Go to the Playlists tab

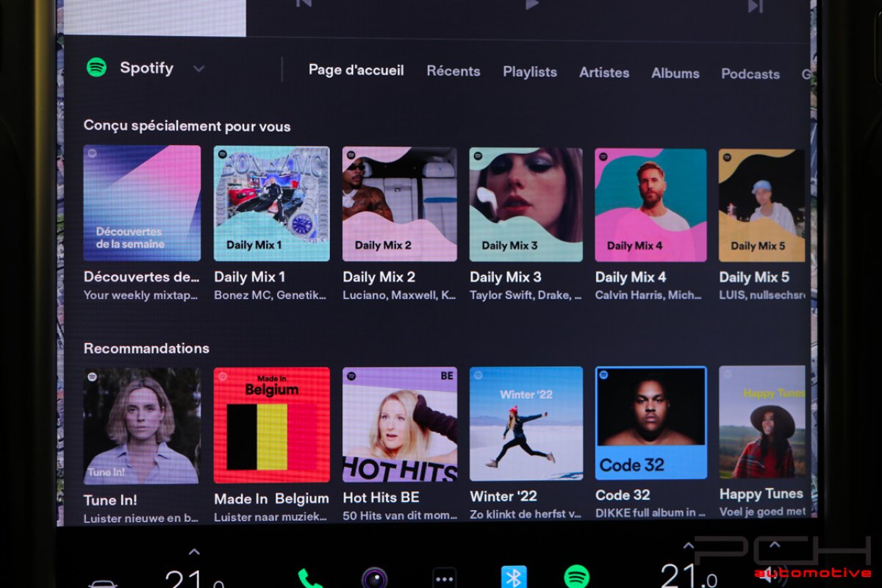click(x=530, y=72)
